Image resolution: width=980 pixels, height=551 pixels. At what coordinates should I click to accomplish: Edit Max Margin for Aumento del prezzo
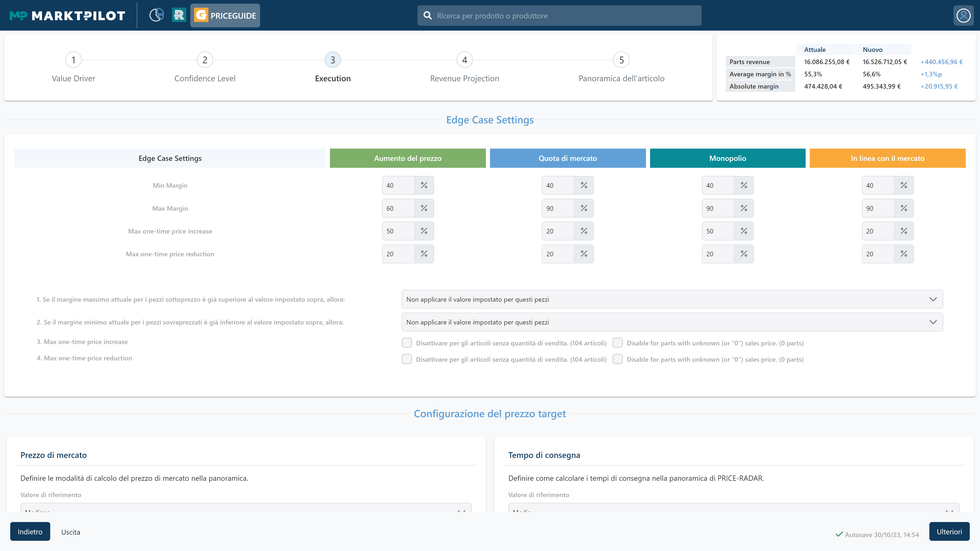(x=398, y=208)
